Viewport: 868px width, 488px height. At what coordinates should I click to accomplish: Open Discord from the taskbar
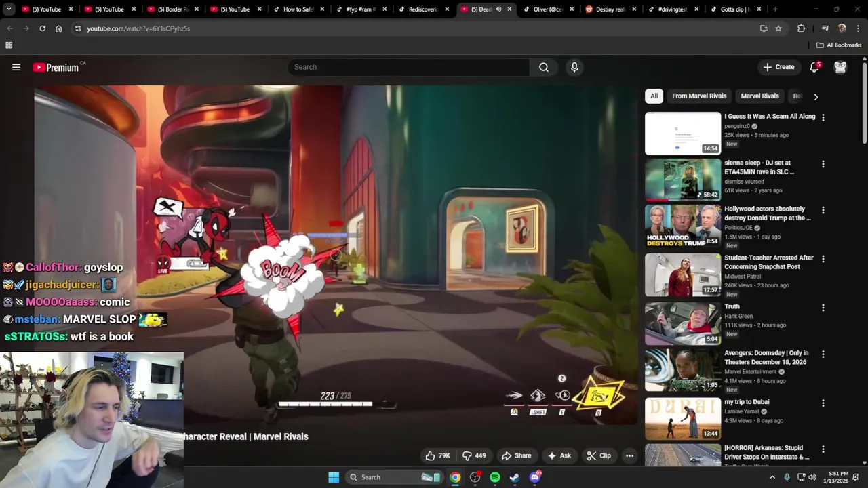(535, 477)
